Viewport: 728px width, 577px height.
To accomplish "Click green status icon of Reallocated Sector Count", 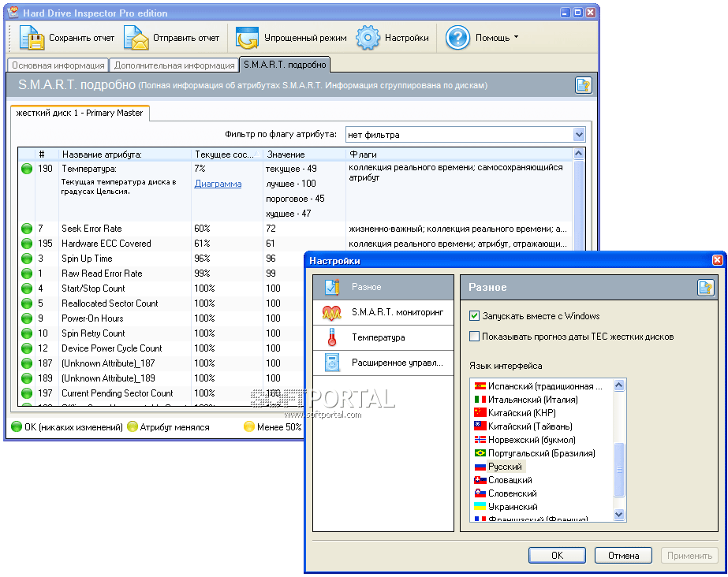I will tap(27, 303).
